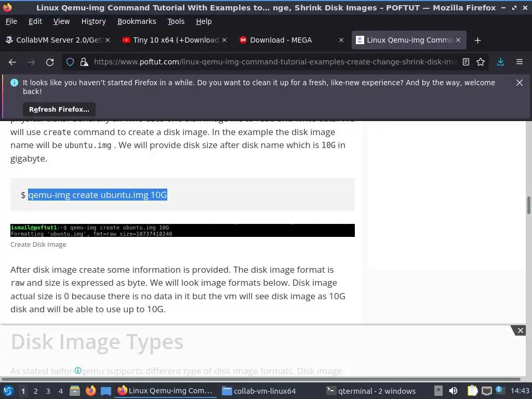
Task: Click the terminal screenshot of Create Disk Image
Action: coord(182,230)
